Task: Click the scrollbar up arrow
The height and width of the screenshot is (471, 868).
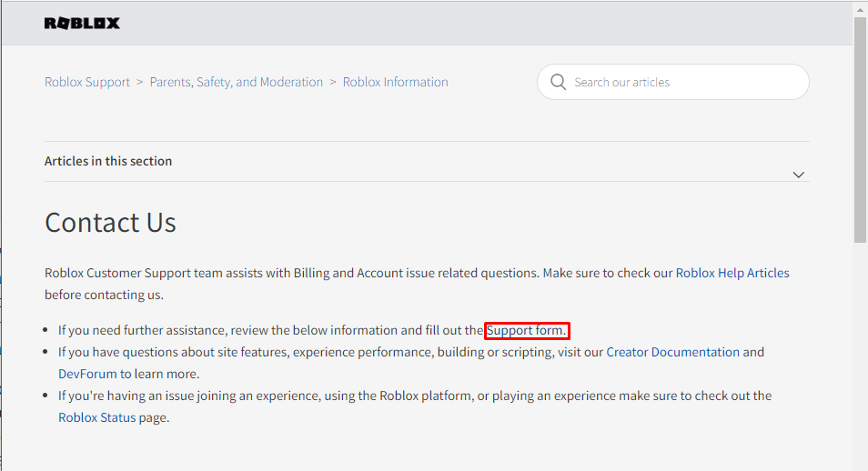Action: coord(860,9)
